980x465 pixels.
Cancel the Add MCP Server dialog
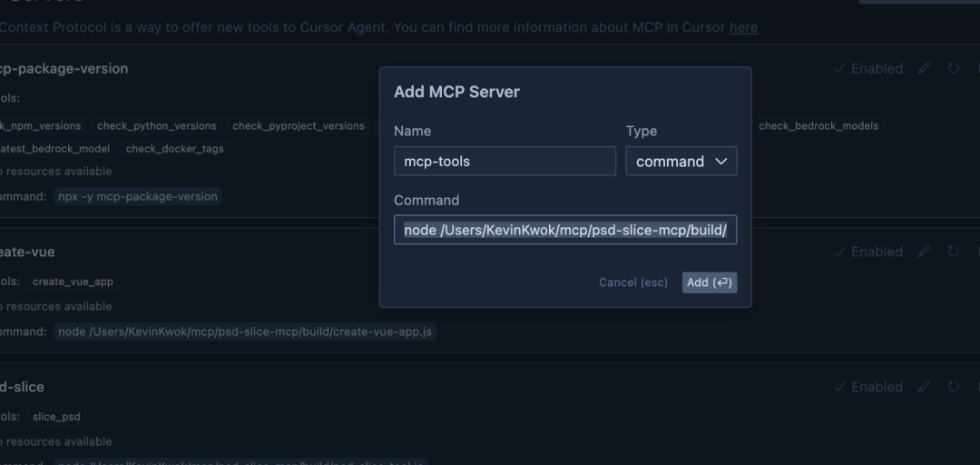click(633, 282)
